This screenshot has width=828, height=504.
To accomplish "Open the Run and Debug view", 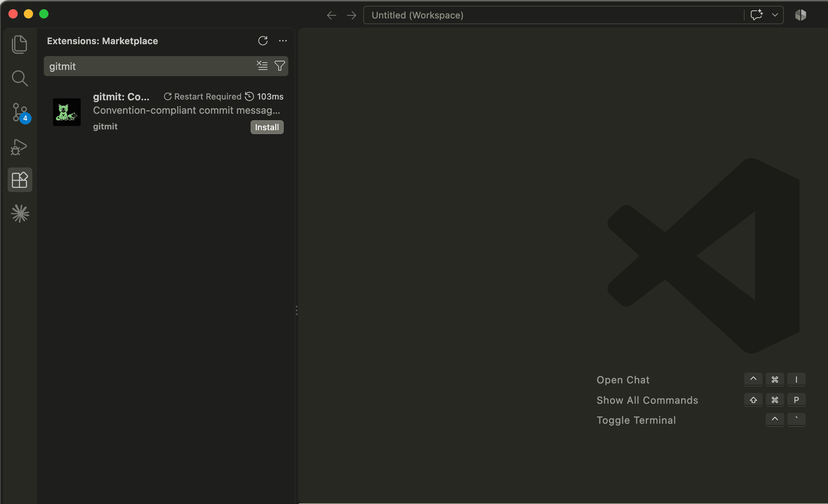I will coord(19,147).
